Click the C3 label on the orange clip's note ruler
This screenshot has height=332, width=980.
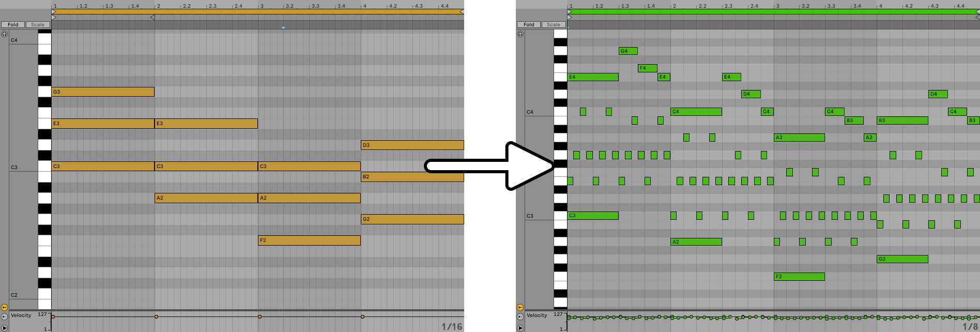[x=14, y=167]
